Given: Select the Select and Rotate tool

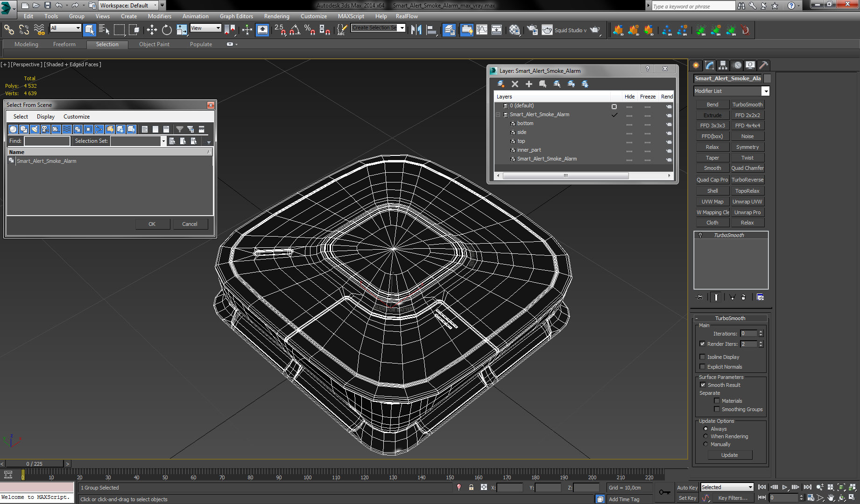Looking at the screenshot, I should [167, 30].
